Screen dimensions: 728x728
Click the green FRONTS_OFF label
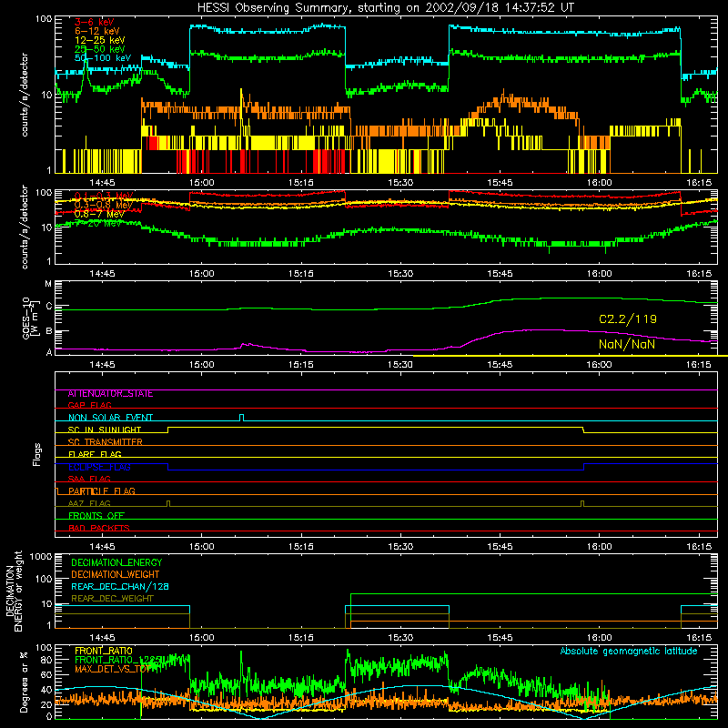point(96,516)
